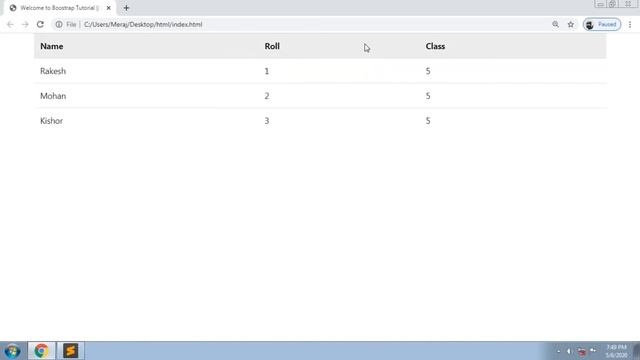Select the Welcome to Bootstrap Tutorial tab
This screenshot has height=360, width=640.
click(x=60, y=8)
